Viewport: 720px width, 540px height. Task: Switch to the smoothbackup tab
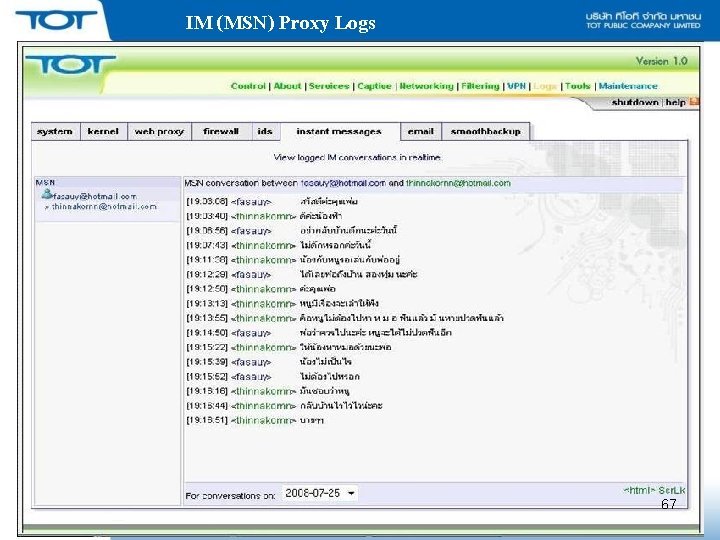(485, 131)
